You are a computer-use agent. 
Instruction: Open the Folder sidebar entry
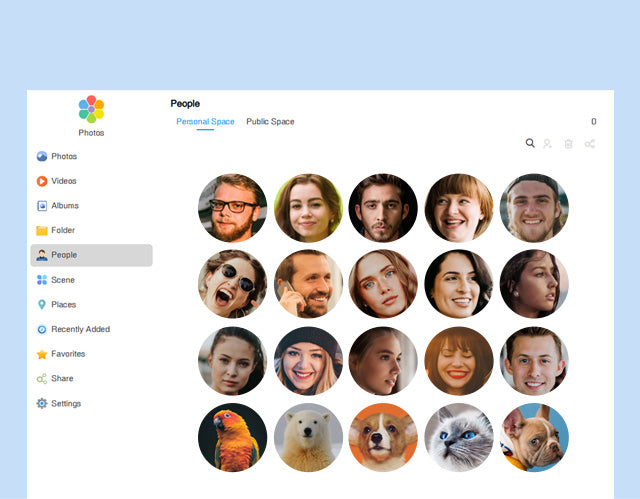(62, 230)
